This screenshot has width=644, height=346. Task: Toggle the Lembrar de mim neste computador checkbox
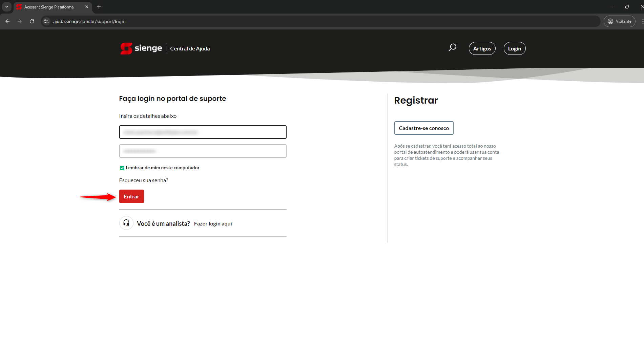click(122, 168)
